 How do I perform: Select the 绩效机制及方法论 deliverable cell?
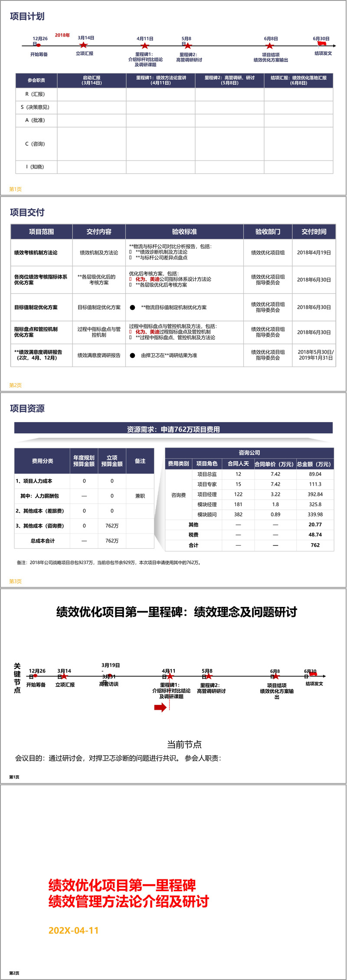tap(99, 252)
